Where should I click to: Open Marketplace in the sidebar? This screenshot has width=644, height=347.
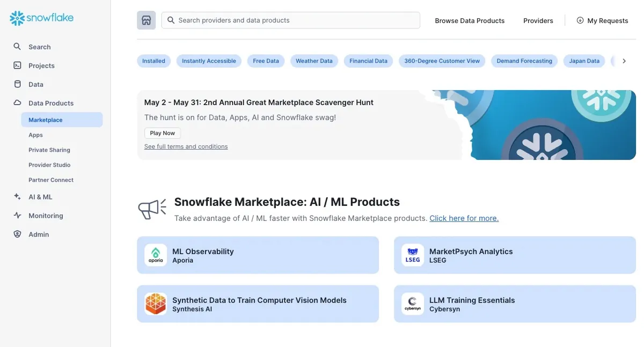click(x=62, y=120)
